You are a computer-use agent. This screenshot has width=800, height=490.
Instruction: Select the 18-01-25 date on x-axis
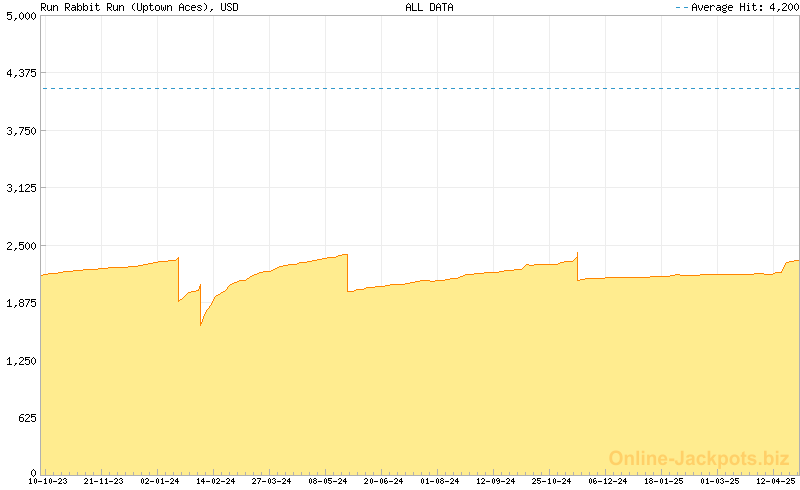[x=664, y=482]
